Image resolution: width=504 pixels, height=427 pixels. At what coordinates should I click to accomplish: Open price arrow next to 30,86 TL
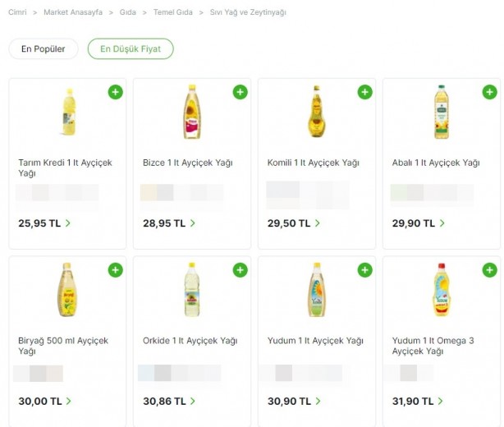(193, 401)
